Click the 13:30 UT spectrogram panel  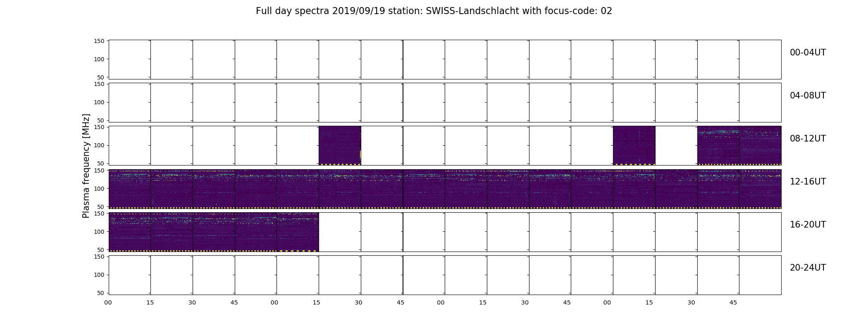[382, 189]
